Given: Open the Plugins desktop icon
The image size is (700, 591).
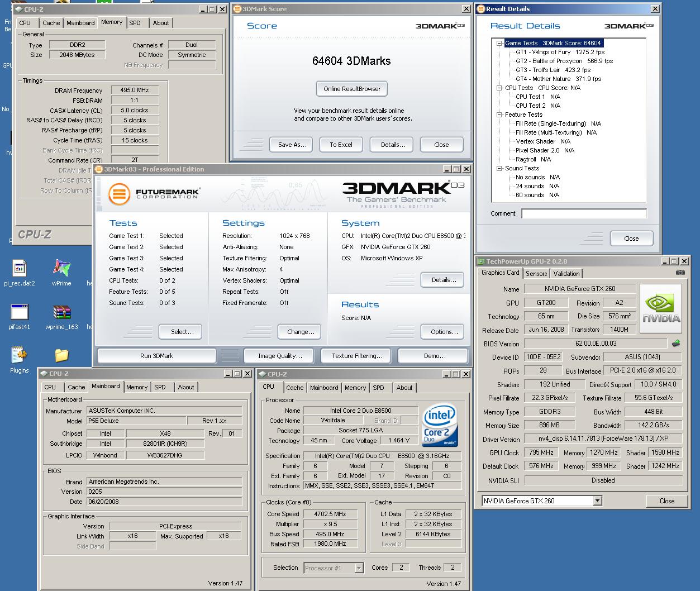Looking at the screenshot, I should click(19, 355).
